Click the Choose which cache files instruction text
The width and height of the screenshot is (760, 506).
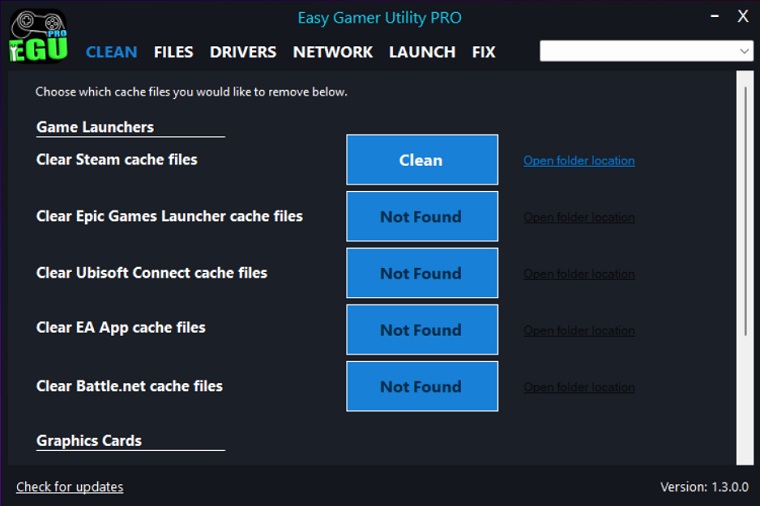191,92
